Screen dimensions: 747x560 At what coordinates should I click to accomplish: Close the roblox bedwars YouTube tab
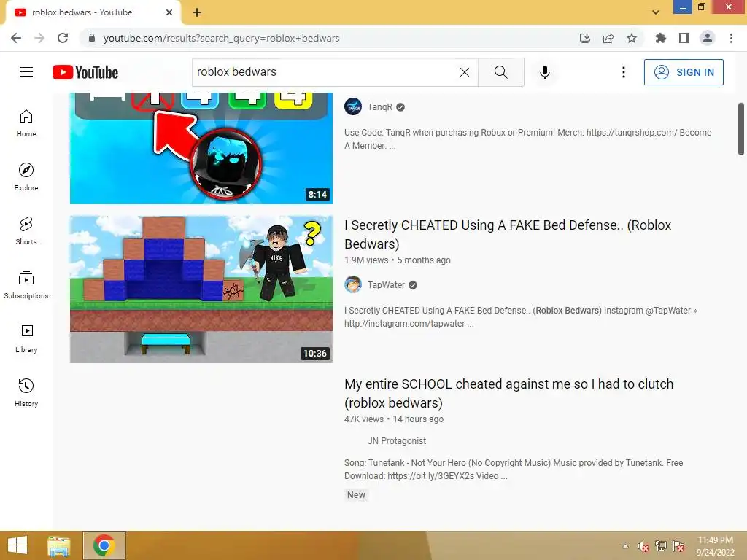169,12
